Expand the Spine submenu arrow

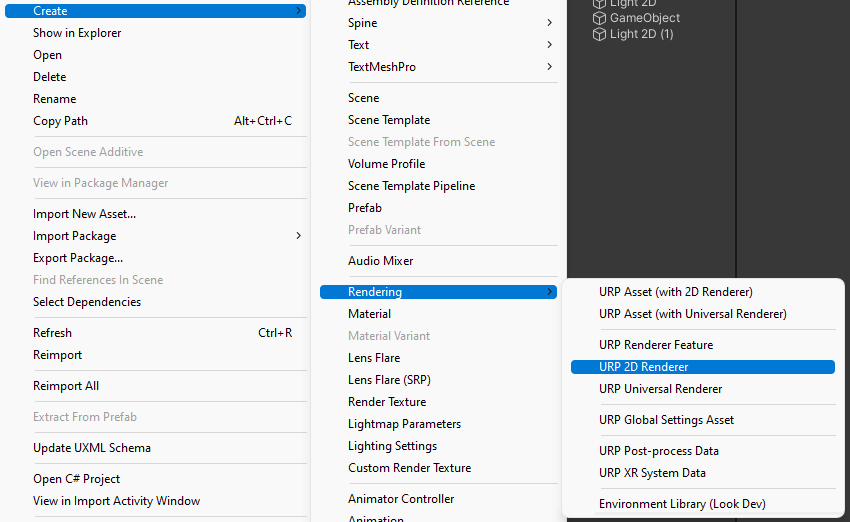549,23
